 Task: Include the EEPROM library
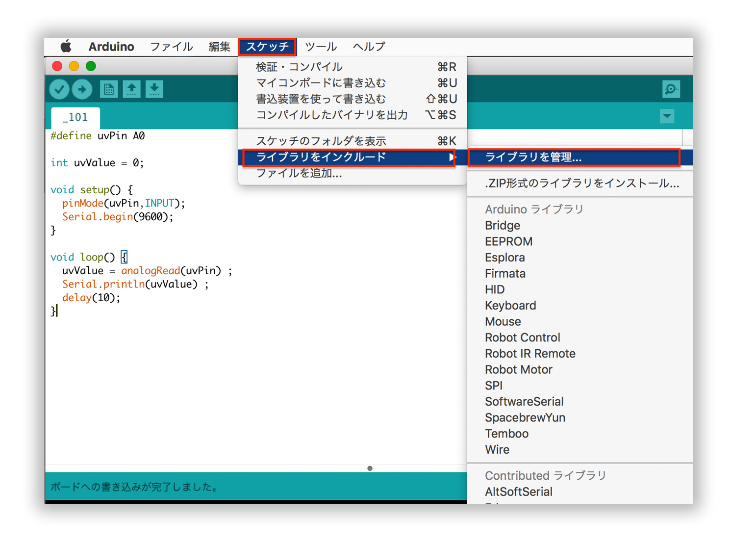point(508,241)
